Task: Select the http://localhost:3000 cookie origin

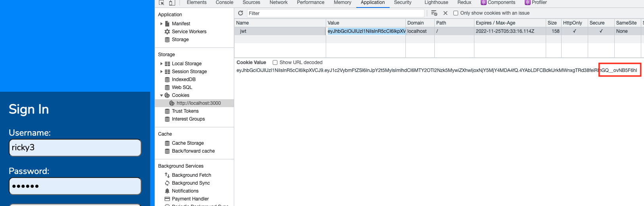Action: pyautogui.click(x=198, y=103)
